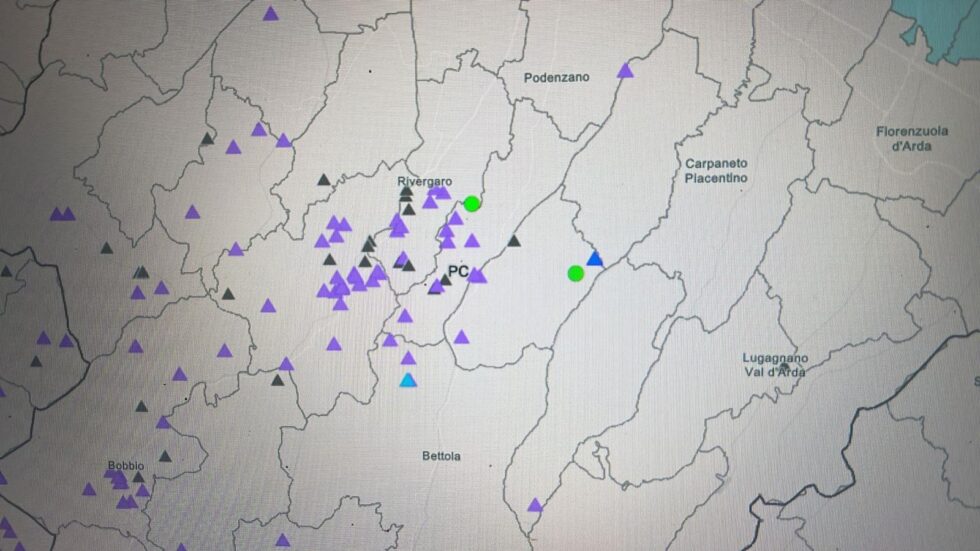Select the lone purple triangle southeast of Bettola
The width and height of the screenshot is (980, 551).
point(535,505)
